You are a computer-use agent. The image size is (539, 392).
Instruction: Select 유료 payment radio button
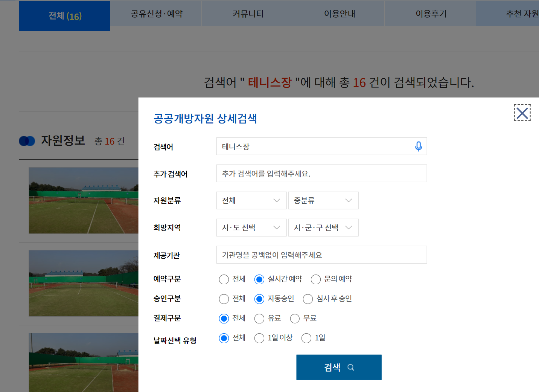coord(259,319)
